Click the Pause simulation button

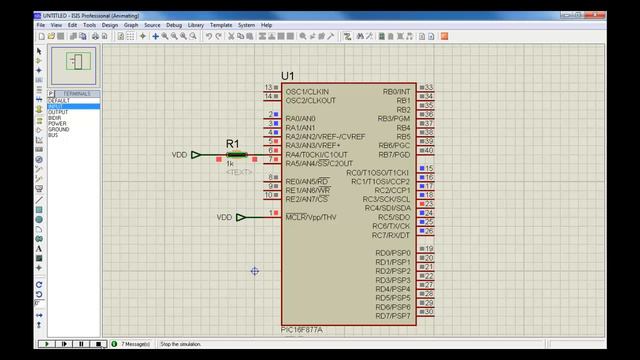(81, 344)
